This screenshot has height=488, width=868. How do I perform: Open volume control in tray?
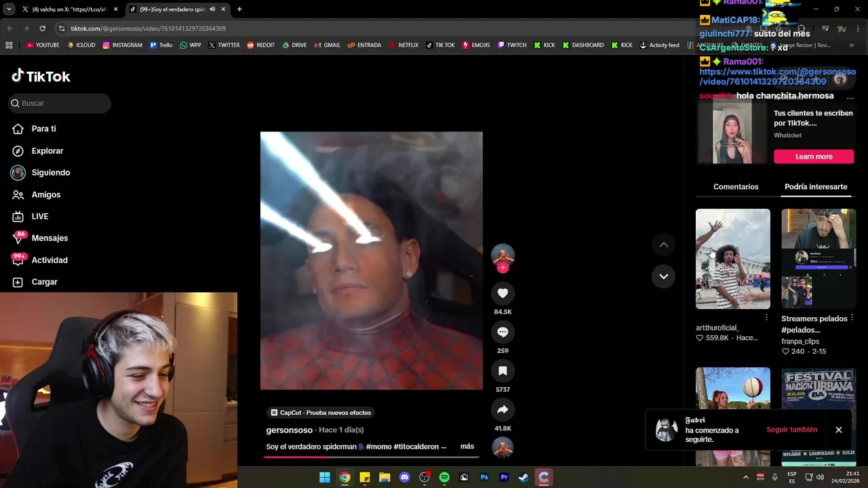[x=819, y=477]
